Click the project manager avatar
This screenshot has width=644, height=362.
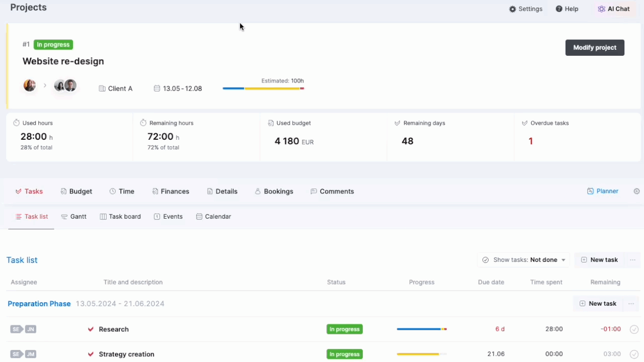pyautogui.click(x=30, y=85)
